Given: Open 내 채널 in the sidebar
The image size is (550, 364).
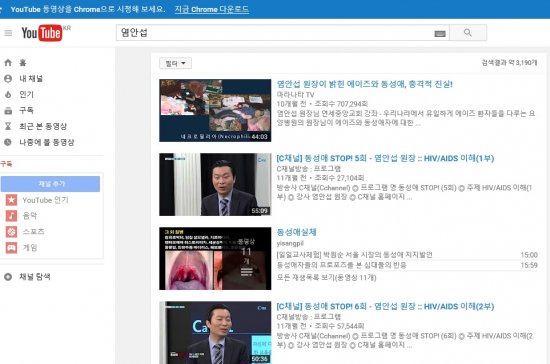Looking at the screenshot, I should point(31,79).
